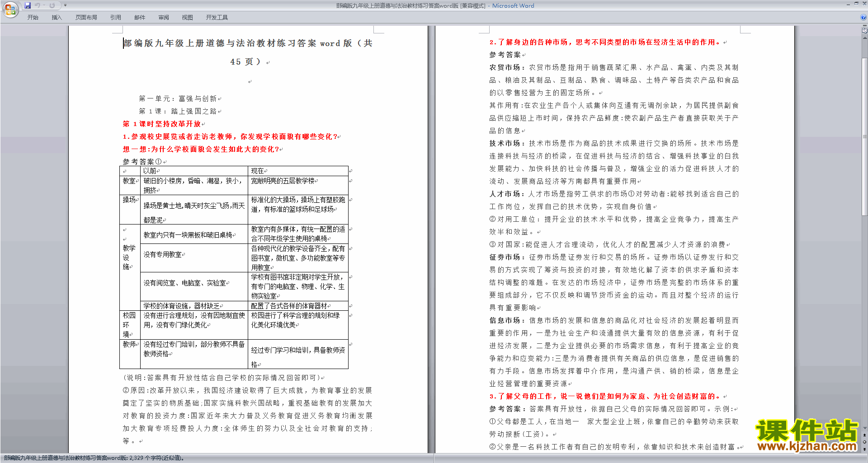Open the 开始 ribbon tab
Viewport: 868px width, 463px height.
pyautogui.click(x=33, y=18)
